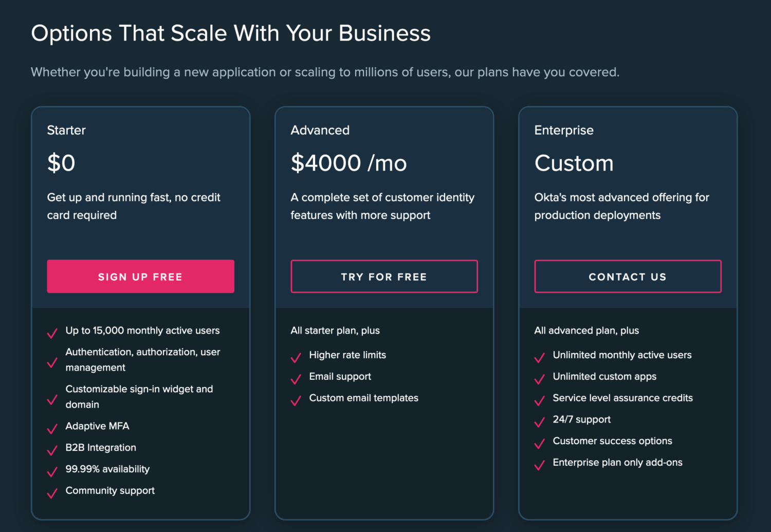Click the Email support checkmark icon
This screenshot has height=532, width=771.
[x=296, y=379]
